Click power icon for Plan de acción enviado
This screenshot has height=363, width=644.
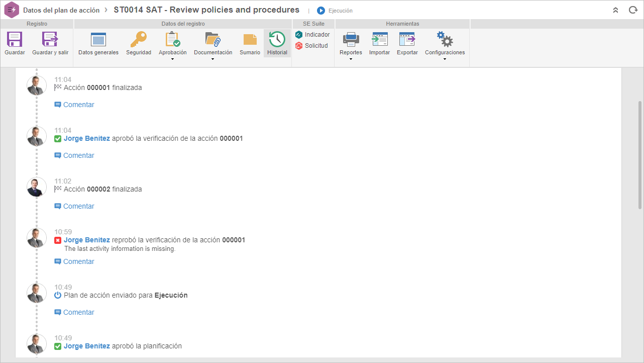click(x=58, y=295)
